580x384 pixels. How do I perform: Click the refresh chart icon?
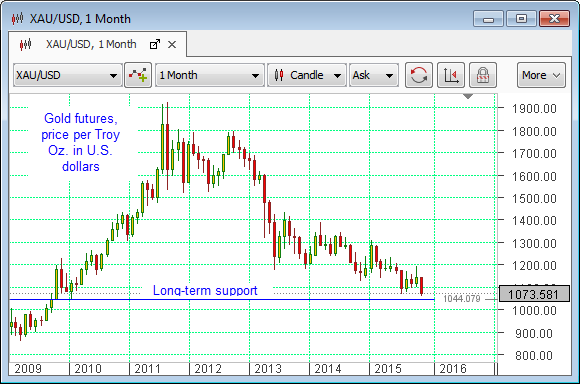pyautogui.click(x=419, y=75)
